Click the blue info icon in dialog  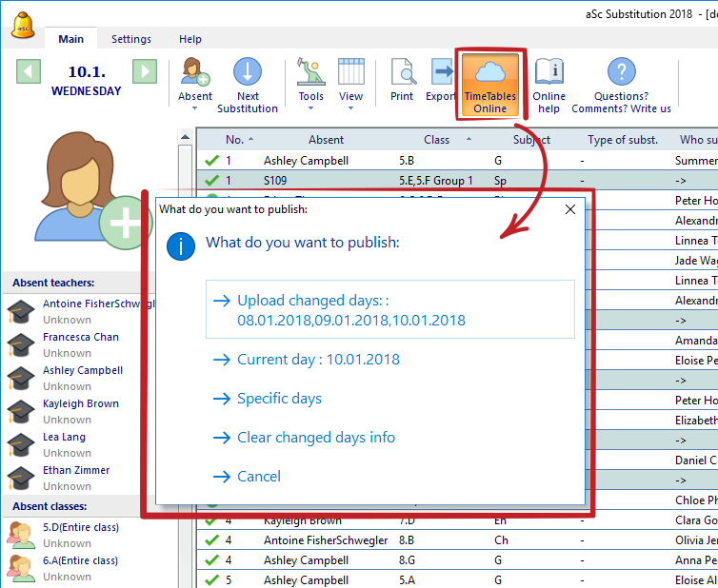(x=181, y=246)
